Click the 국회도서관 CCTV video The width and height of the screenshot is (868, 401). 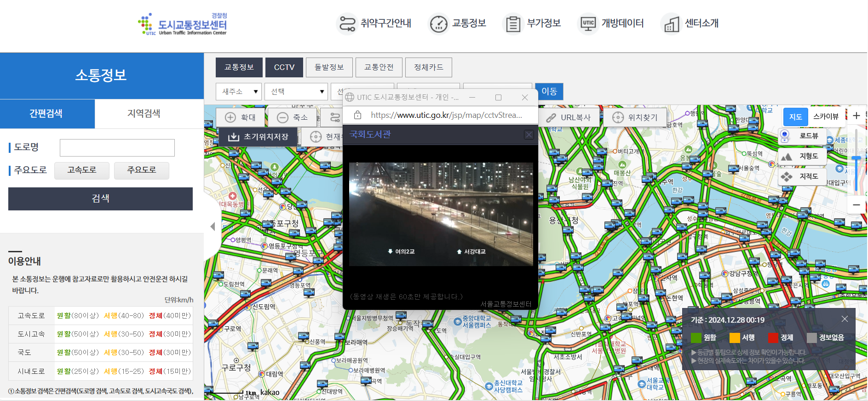(441, 214)
